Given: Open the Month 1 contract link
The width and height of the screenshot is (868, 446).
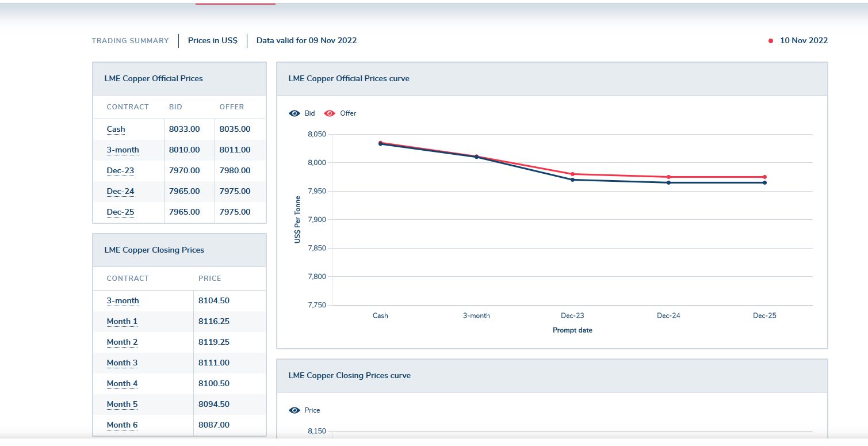Looking at the screenshot, I should [122, 322].
